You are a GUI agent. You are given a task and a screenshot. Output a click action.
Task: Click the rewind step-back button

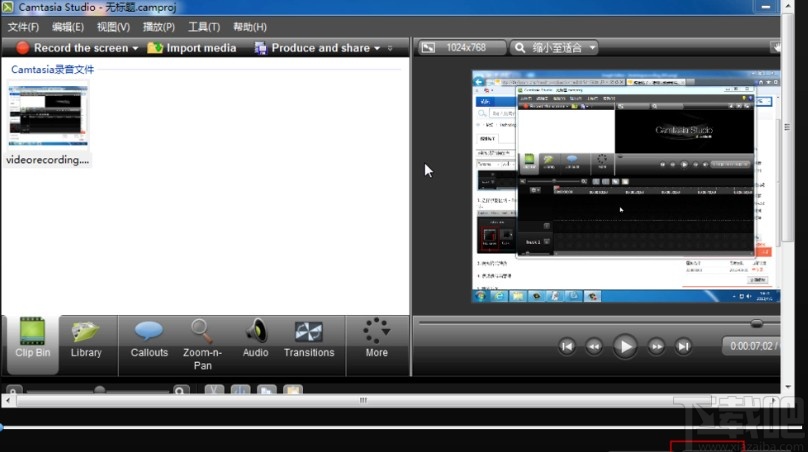pyautogui.click(x=594, y=346)
